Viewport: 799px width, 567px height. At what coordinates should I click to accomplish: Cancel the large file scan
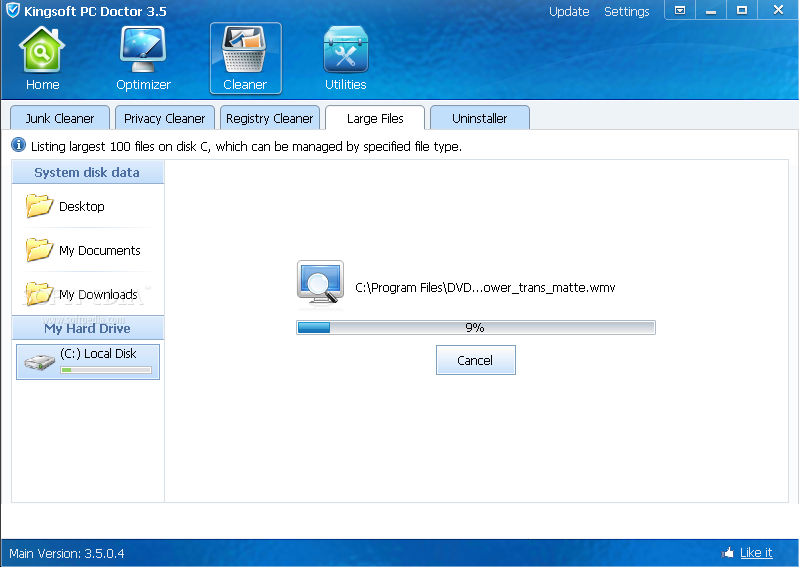click(475, 360)
